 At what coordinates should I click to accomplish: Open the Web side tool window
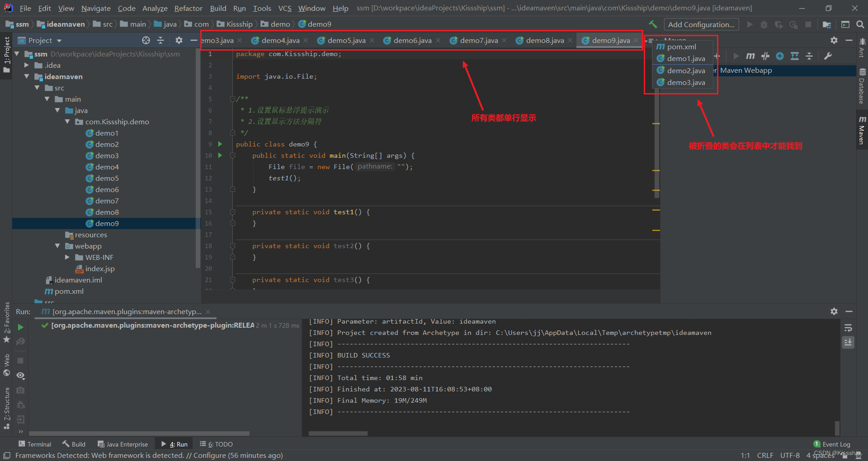coord(7,365)
